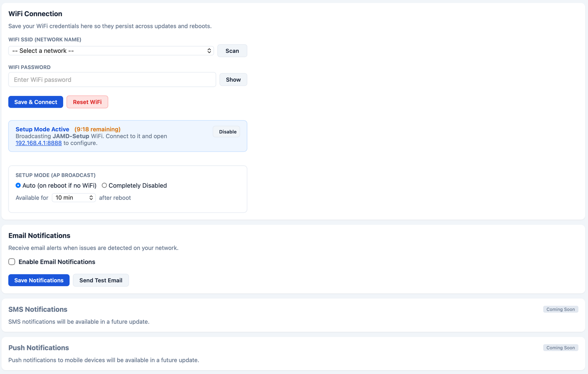Image resolution: width=588 pixels, height=374 pixels.
Task: Reset the WiFi credentials
Action: tap(87, 102)
